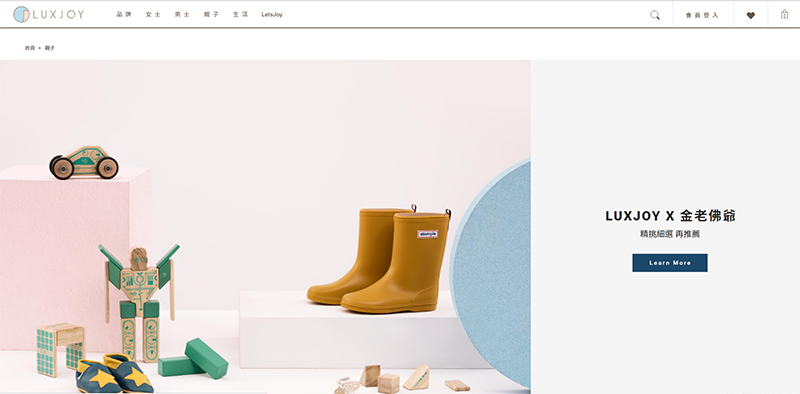Click the 精挑細選 再推薦 subtitle
The width and height of the screenshot is (800, 394).
click(x=670, y=234)
